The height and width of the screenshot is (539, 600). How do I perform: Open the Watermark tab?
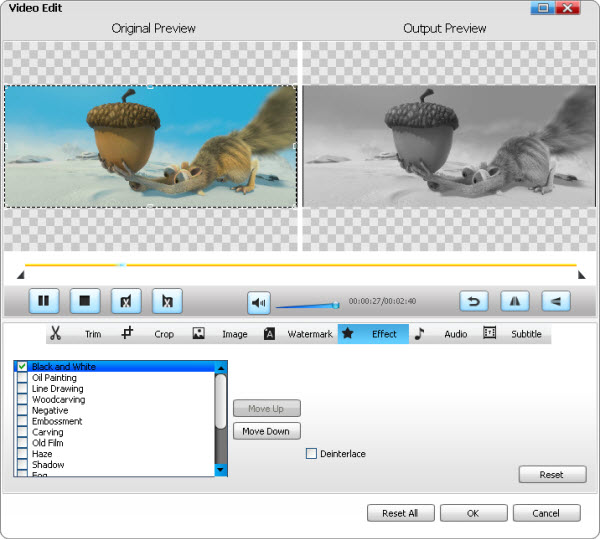point(310,334)
